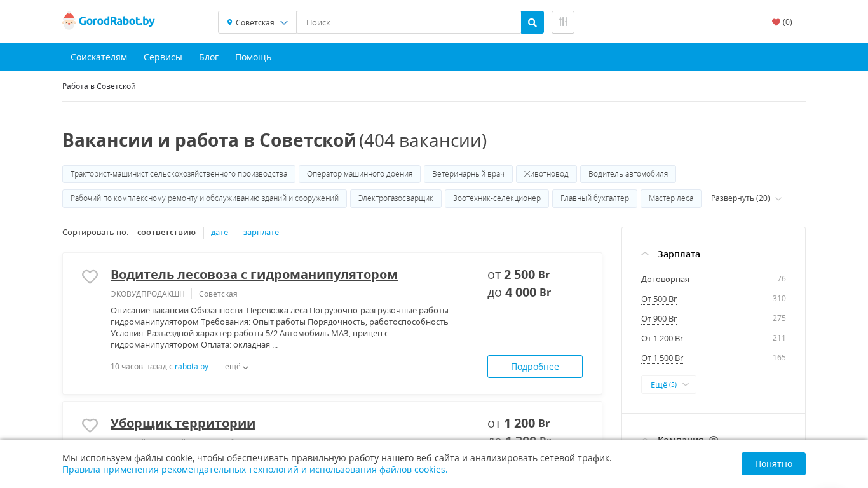
Task: Filter by Водитель автомобиля tag
Action: click(x=628, y=174)
